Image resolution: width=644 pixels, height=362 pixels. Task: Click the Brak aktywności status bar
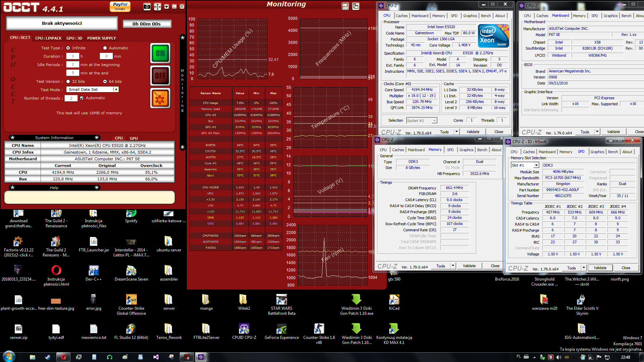(x=62, y=23)
